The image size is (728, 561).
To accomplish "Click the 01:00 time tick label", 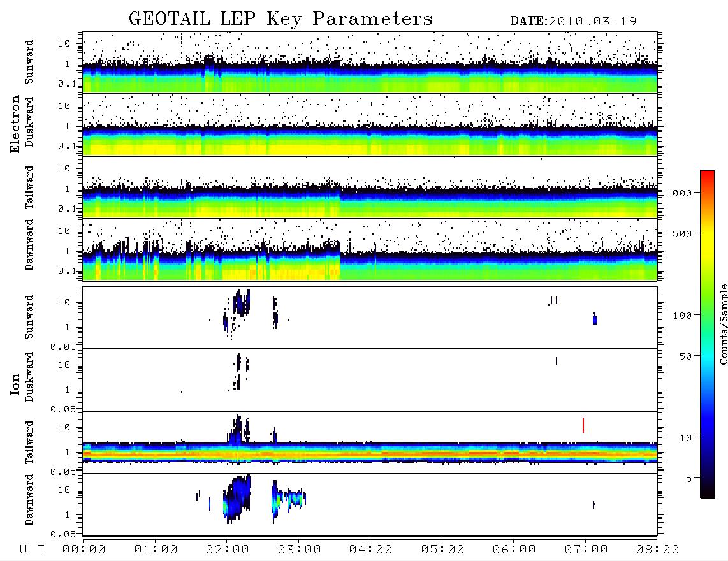I will [x=156, y=550].
